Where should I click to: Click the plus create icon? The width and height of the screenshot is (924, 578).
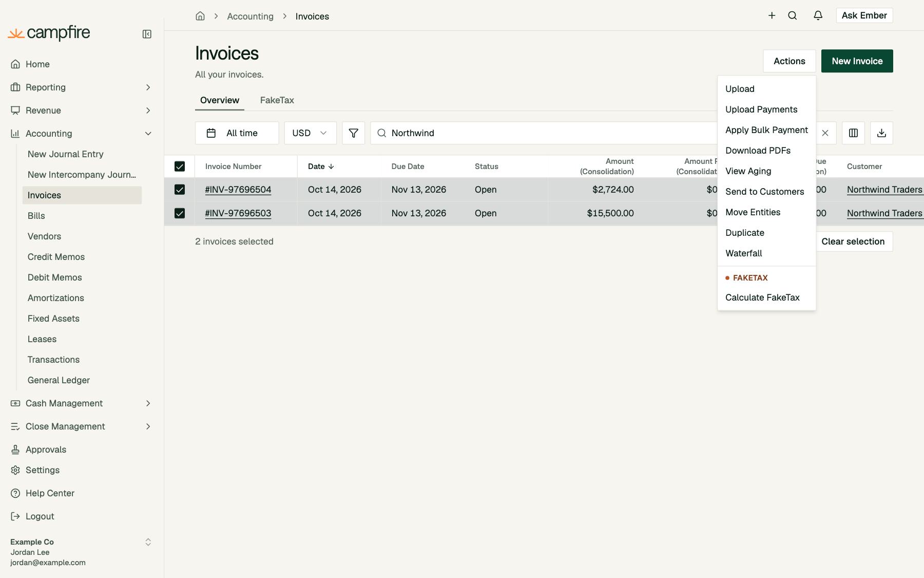tap(772, 15)
